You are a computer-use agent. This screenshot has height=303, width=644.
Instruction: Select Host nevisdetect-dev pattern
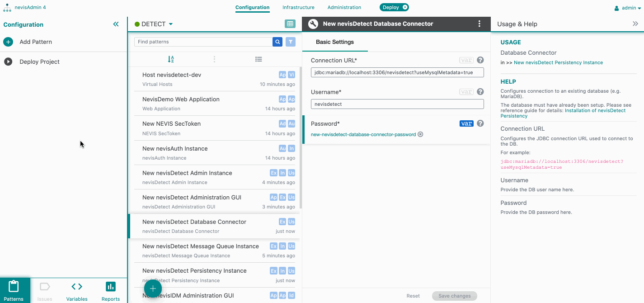pos(215,79)
